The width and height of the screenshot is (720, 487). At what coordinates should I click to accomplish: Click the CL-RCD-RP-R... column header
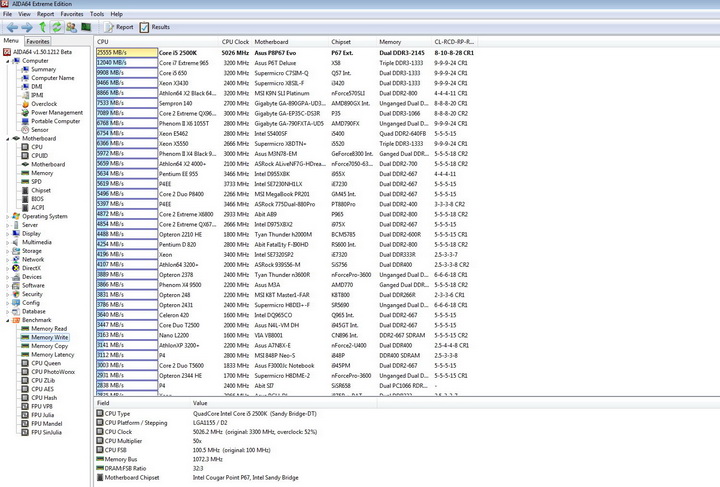click(454, 42)
